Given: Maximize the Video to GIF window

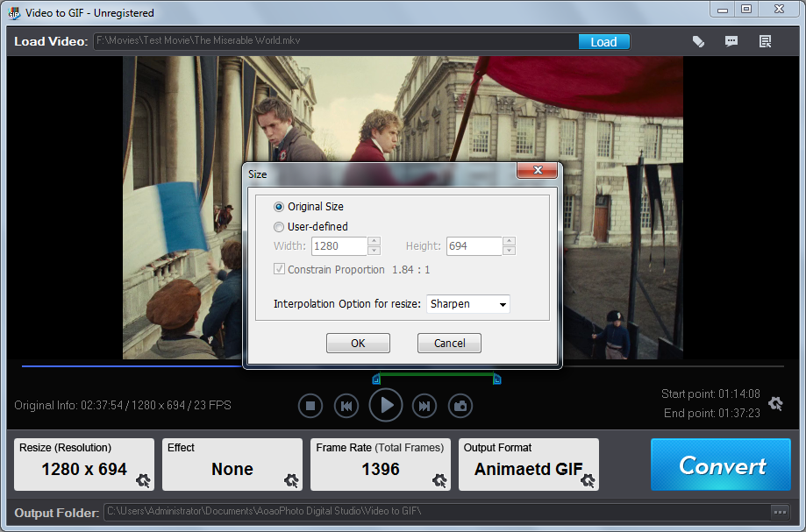Looking at the screenshot, I should tap(746, 10).
